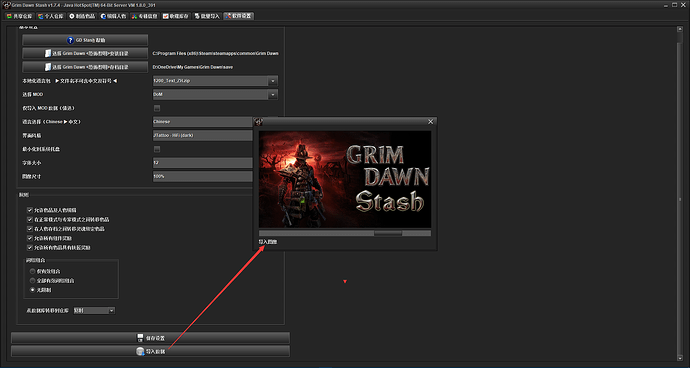The height and width of the screenshot is (368, 690).
Task: Uncheck the last cheat checkbox 允许所有物品
Action: [30, 248]
